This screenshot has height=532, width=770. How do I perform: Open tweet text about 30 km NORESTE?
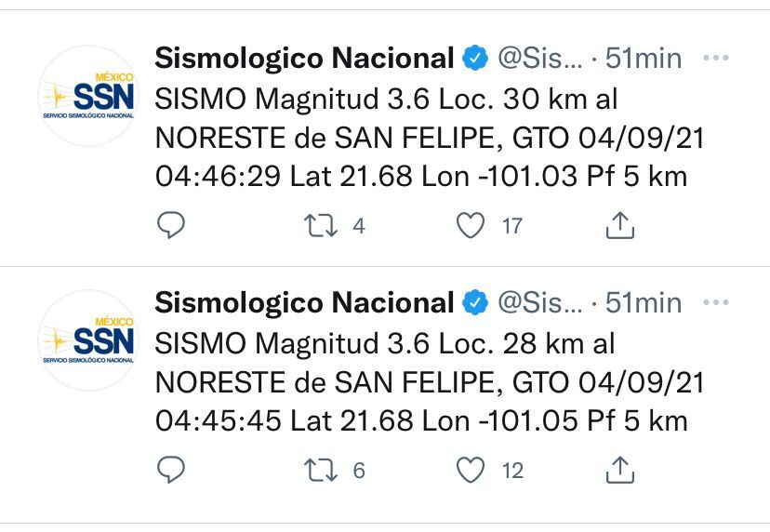point(430,138)
